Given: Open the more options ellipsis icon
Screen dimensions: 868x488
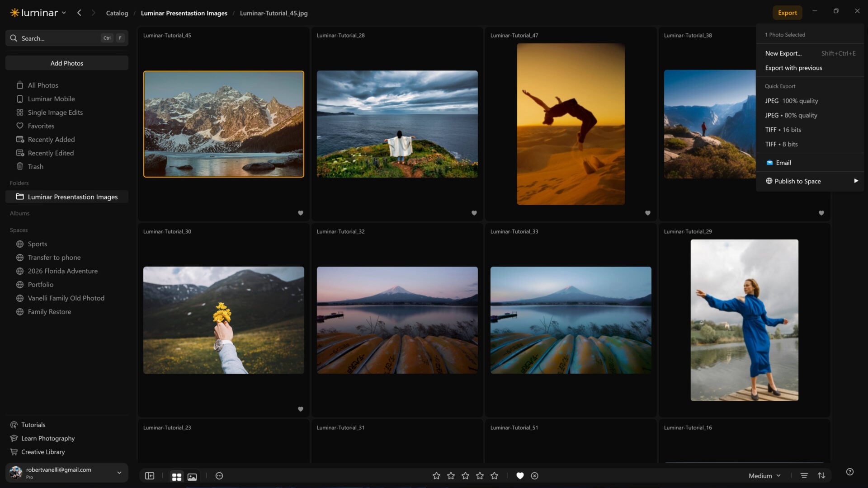Looking at the screenshot, I should 219,476.
